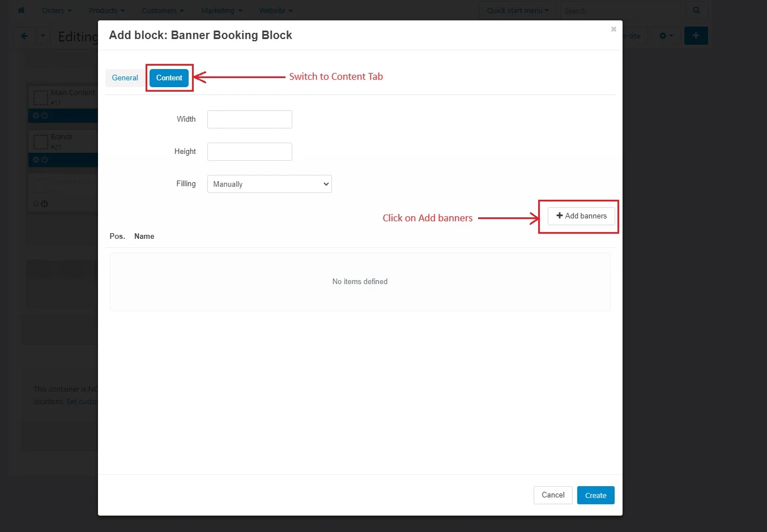This screenshot has width=767, height=532.
Task: Open dropdown caret beside back arrow
Action: pyautogui.click(x=43, y=36)
